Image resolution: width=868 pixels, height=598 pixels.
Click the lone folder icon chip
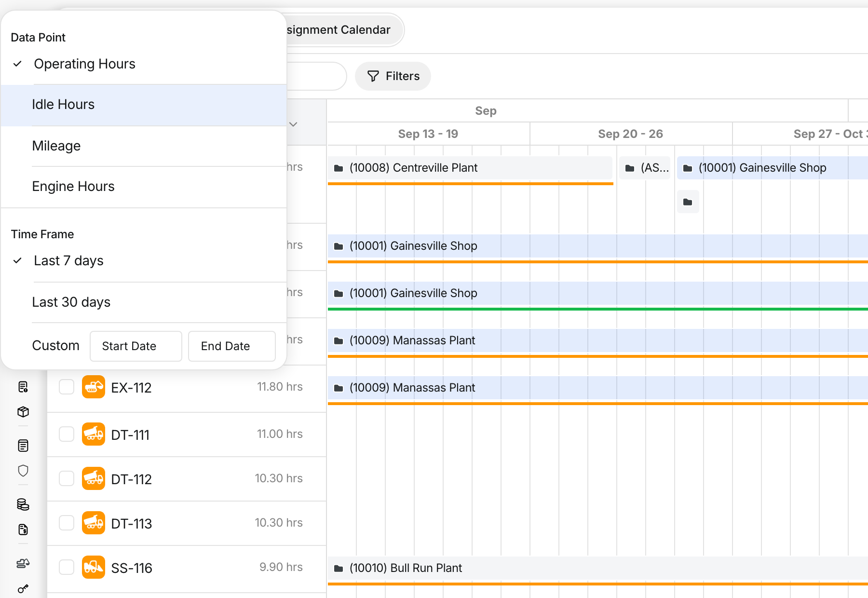(688, 202)
